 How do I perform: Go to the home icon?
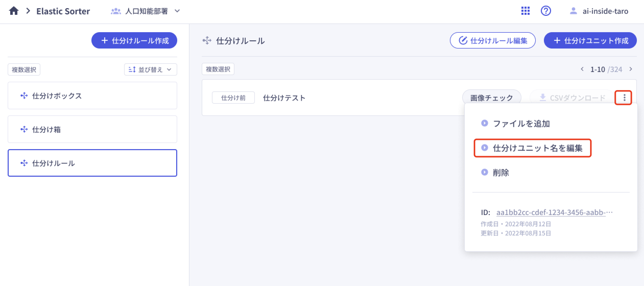point(14,11)
